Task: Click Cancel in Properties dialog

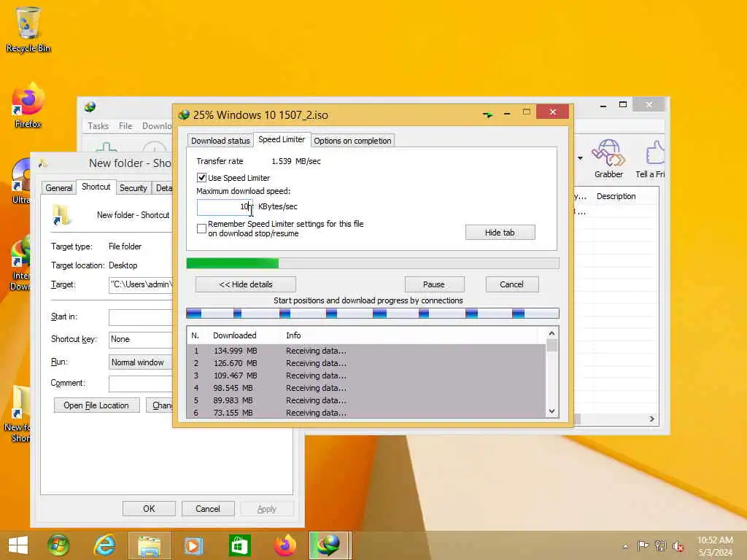Action: [208, 508]
